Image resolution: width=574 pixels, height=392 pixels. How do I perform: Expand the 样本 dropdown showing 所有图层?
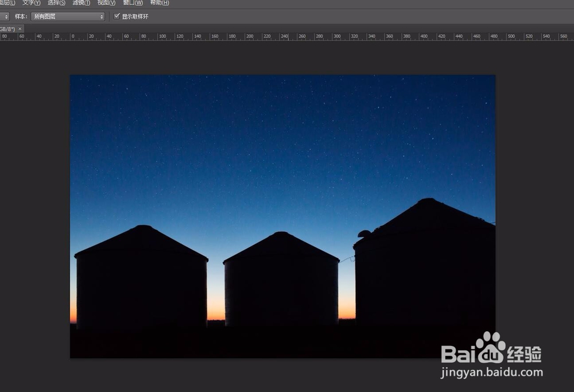[x=68, y=17]
